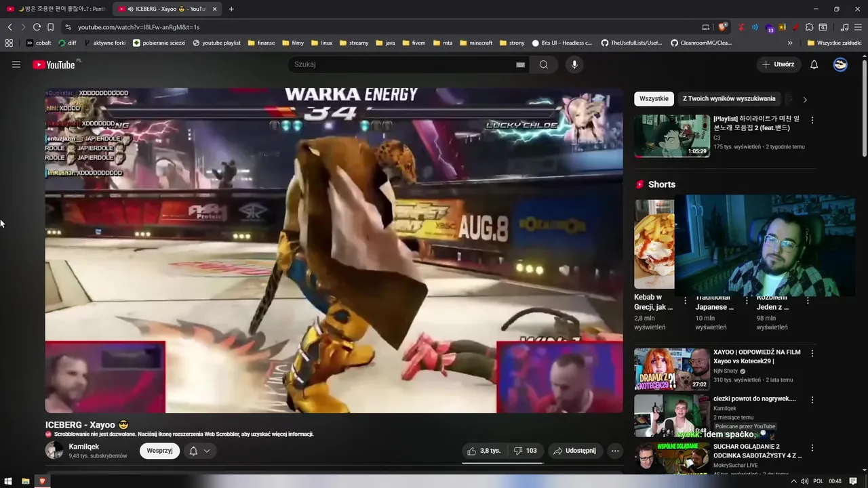Open Windows notification center icon

(854, 481)
